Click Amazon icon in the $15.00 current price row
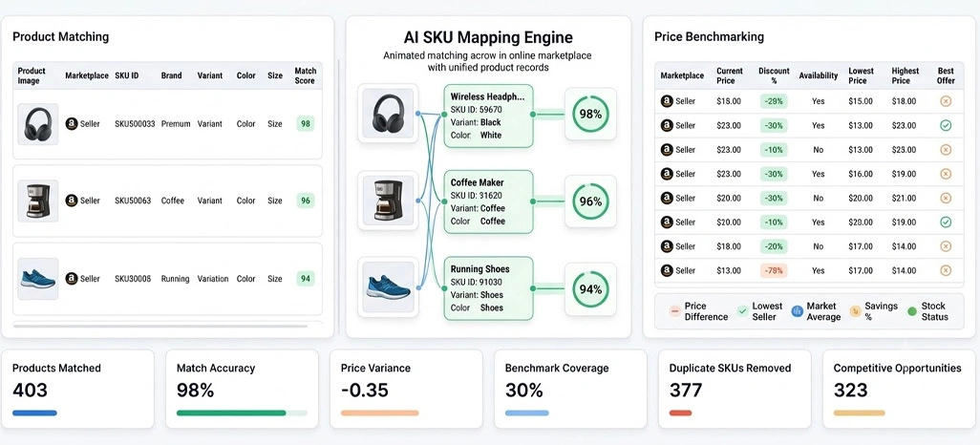980x445 pixels. point(667,101)
